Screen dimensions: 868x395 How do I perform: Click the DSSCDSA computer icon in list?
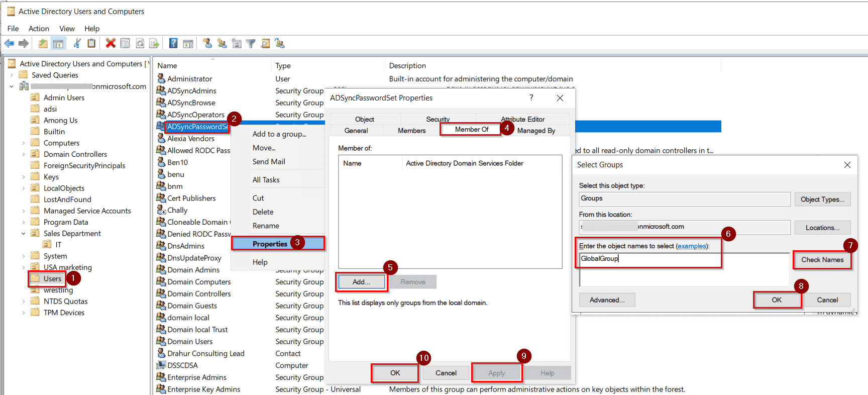tap(161, 365)
